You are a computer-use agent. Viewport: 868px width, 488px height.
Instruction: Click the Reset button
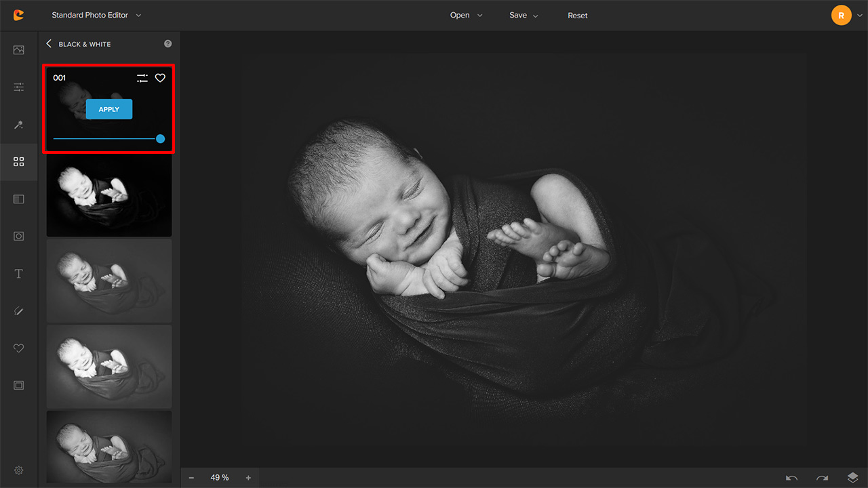click(578, 15)
